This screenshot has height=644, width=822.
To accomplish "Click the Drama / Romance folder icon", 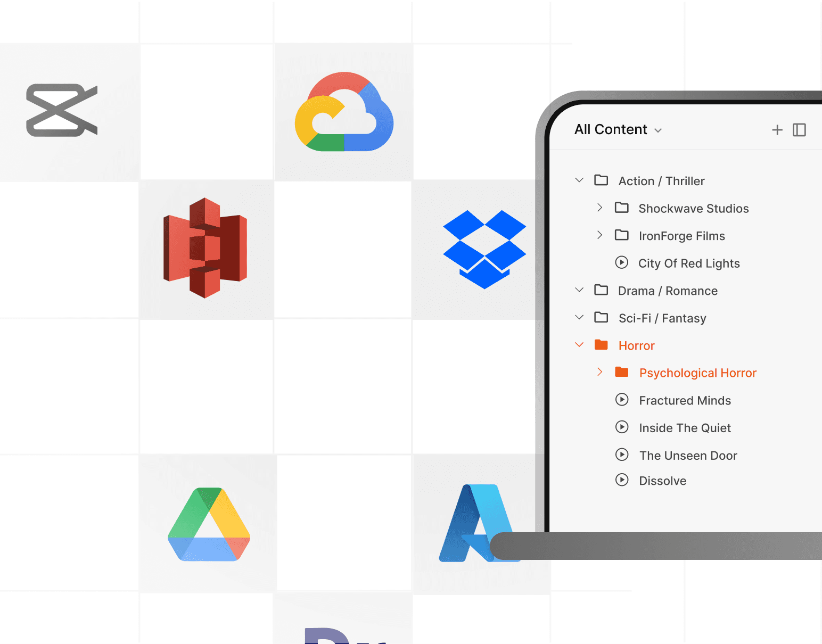I will pos(601,290).
